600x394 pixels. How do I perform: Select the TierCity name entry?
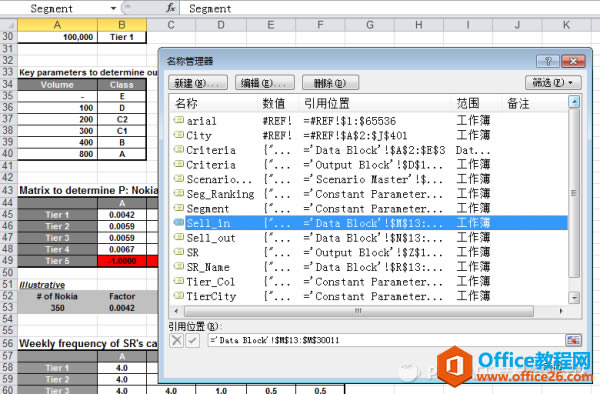point(369,296)
